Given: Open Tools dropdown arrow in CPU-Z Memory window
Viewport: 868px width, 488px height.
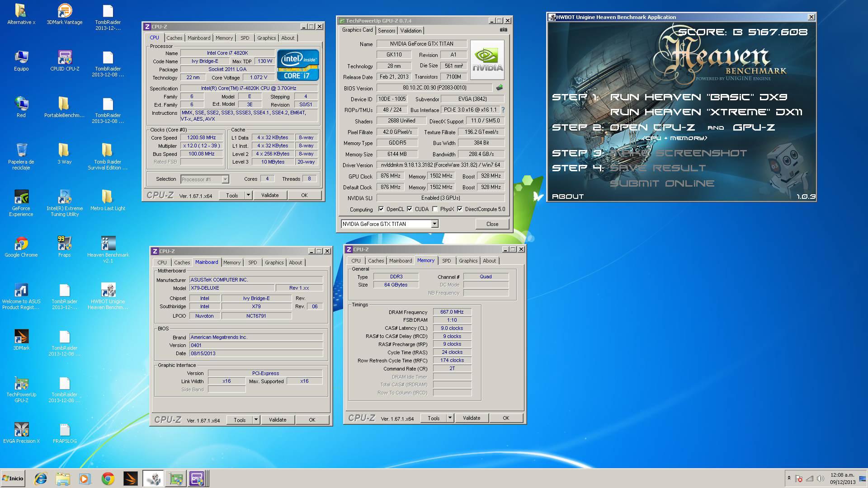Looking at the screenshot, I should coord(450,418).
